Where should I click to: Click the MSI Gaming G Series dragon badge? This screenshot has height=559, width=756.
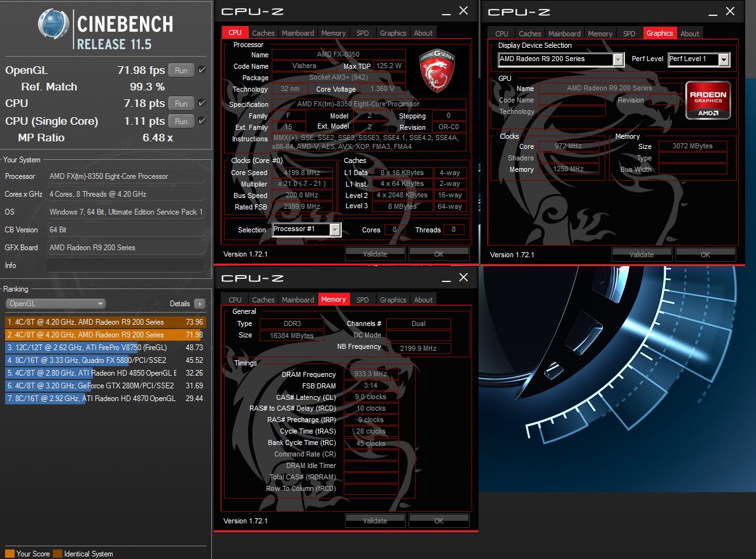(437, 71)
